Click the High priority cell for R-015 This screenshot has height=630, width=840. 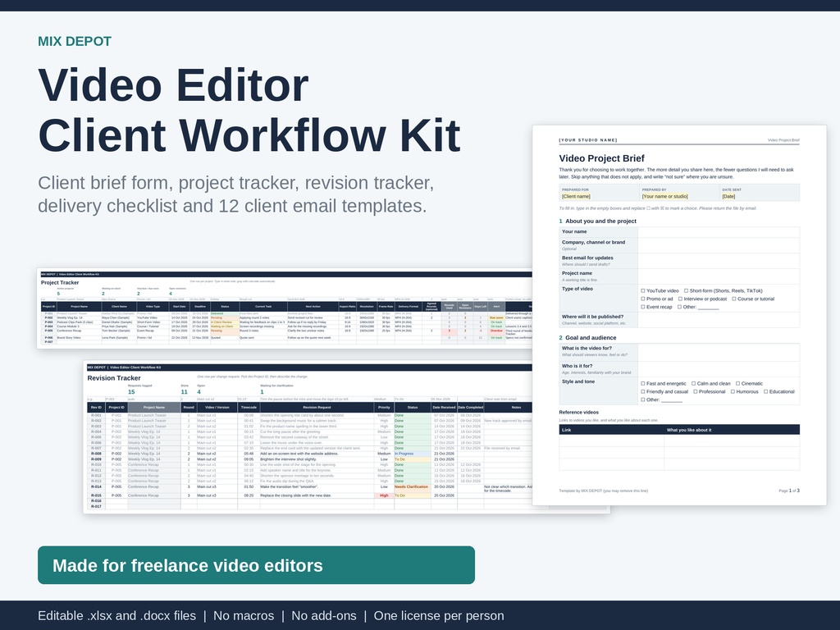point(384,495)
